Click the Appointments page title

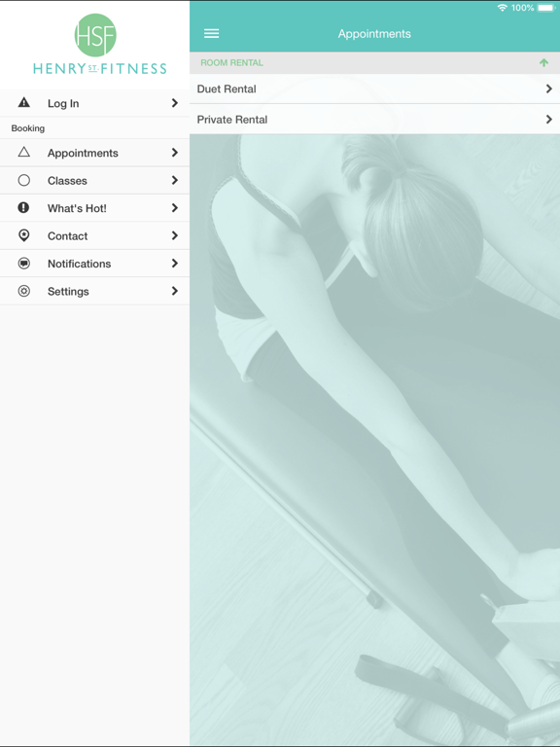pyautogui.click(x=374, y=34)
